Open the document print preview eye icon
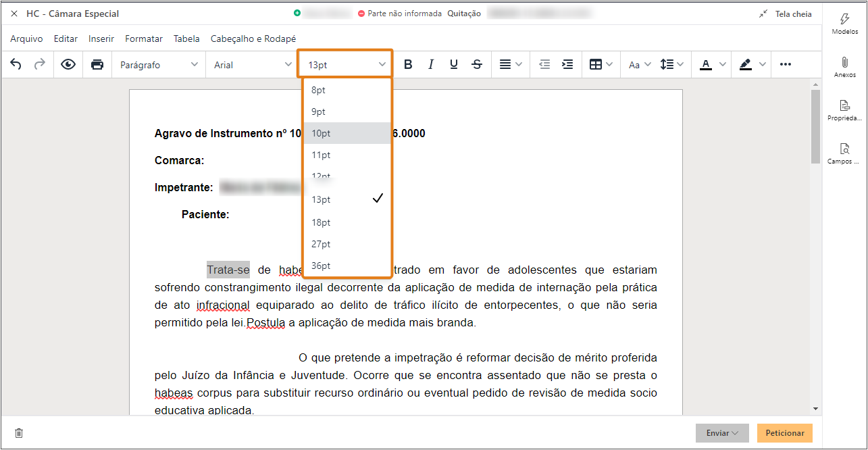The height and width of the screenshot is (450, 868). [68, 64]
